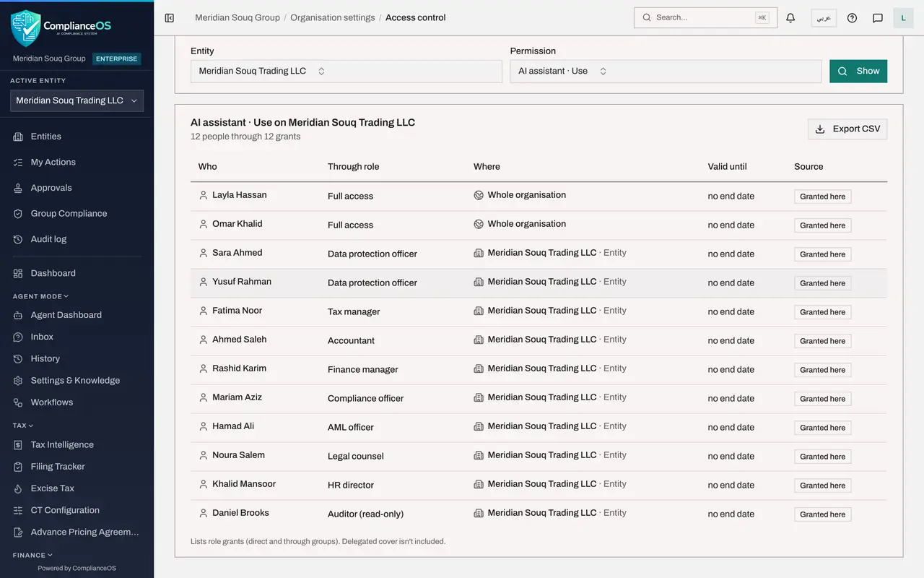This screenshot has height=578, width=924.
Task: Click the user avatar L
Action: [903, 18]
